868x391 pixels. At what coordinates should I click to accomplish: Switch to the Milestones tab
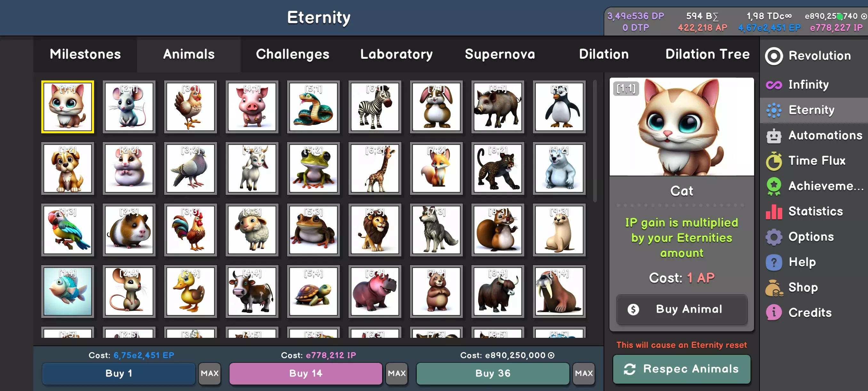[85, 54]
